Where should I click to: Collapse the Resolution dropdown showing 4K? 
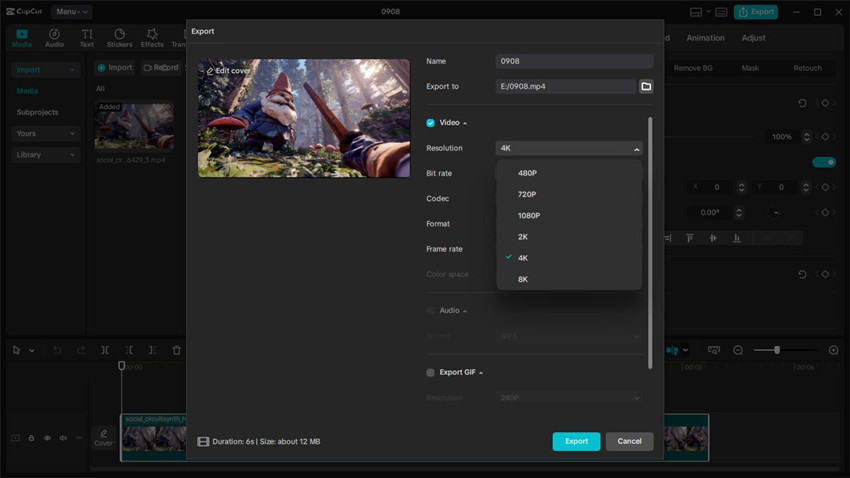pos(569,148)
